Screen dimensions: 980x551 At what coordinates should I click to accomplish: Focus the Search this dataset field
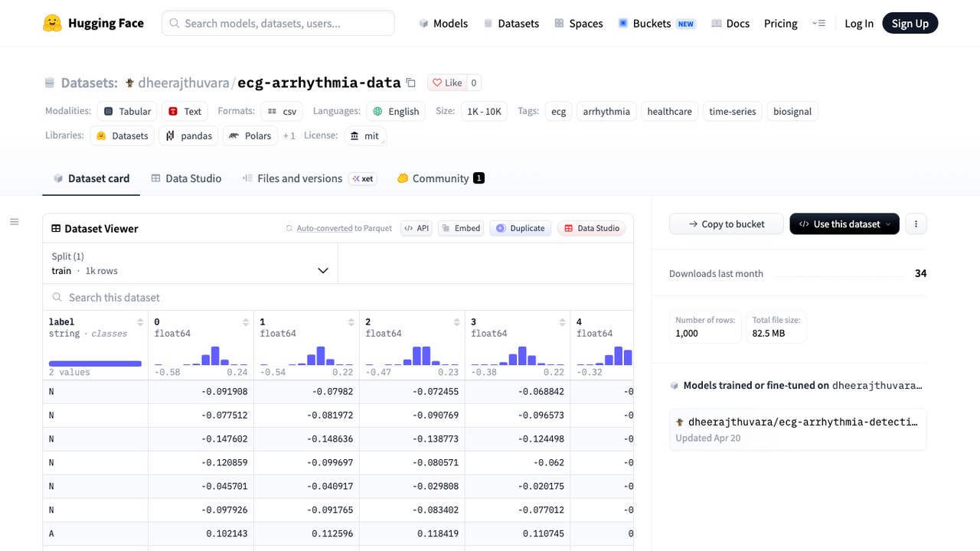pyautogui.click(x=338, y=297)
